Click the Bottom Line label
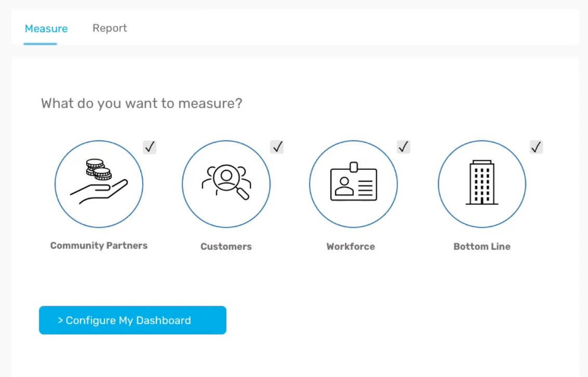The height and width of the screenshot is (377, 588). [x=482, y=247]
